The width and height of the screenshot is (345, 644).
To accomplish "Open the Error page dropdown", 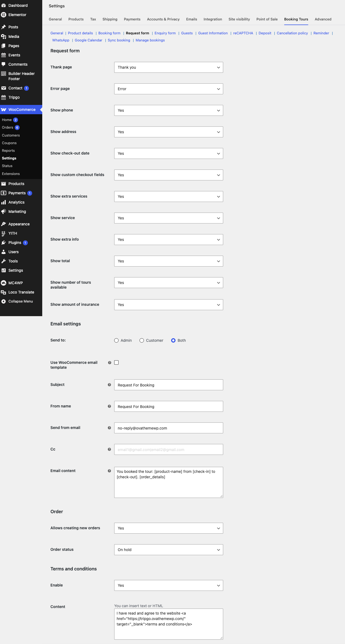I will tap(169, 89).
